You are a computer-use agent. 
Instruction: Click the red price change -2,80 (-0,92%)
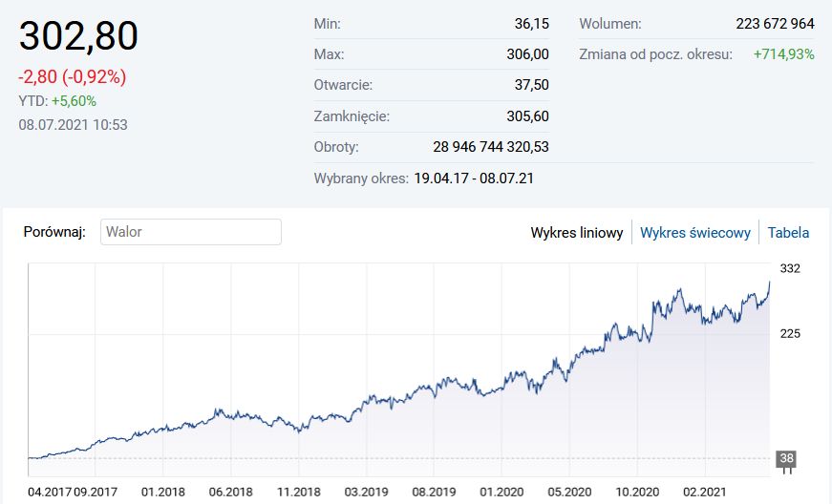pyautogui.click(x=73, y=77)
